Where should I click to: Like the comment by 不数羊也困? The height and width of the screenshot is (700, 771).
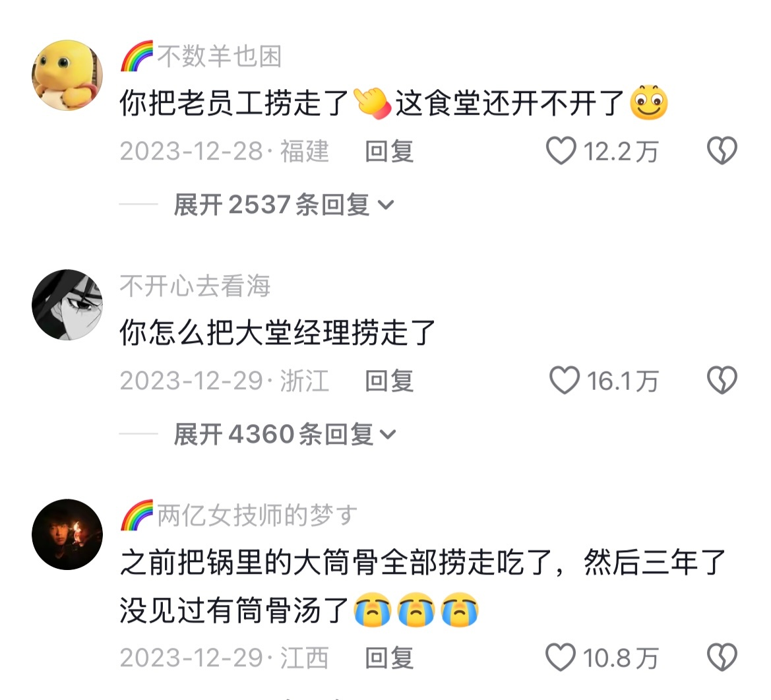pos(561,150)
